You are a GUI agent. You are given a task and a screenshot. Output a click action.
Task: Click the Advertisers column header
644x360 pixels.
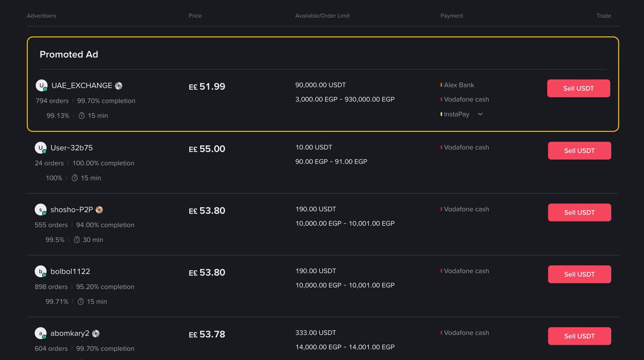[x=41, y=16]
